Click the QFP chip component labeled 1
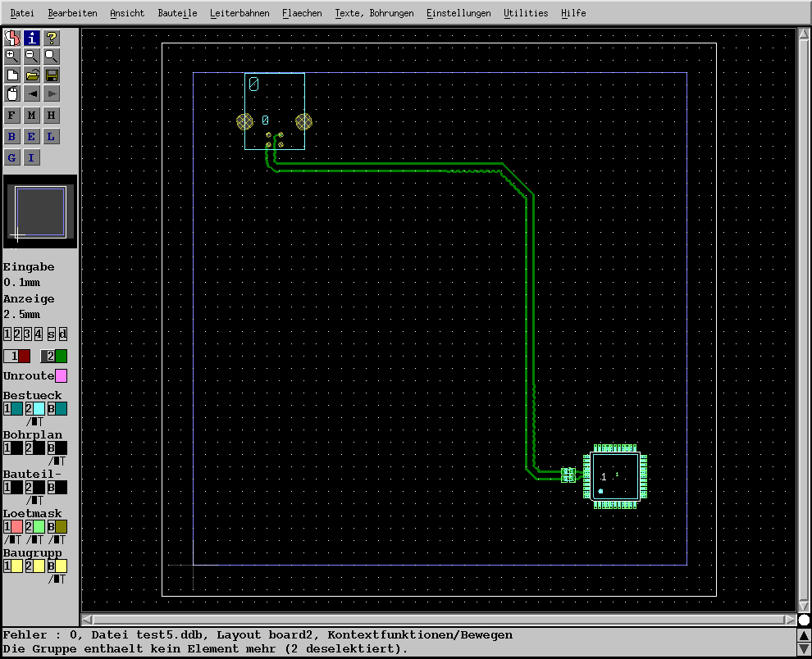Screen dimensions: 812x659 click(615, 476)
